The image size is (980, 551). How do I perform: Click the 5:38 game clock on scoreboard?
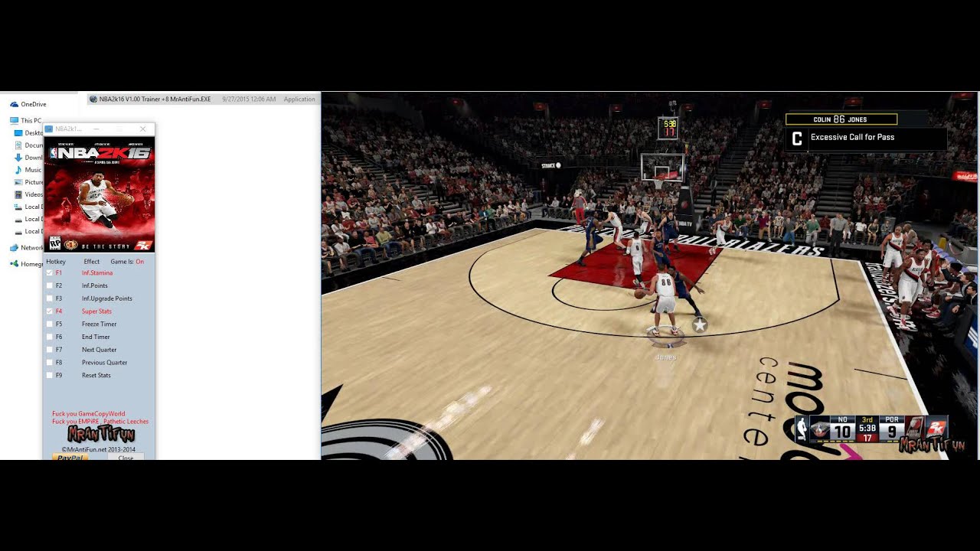pyautogui.click(x=867, y=429)
